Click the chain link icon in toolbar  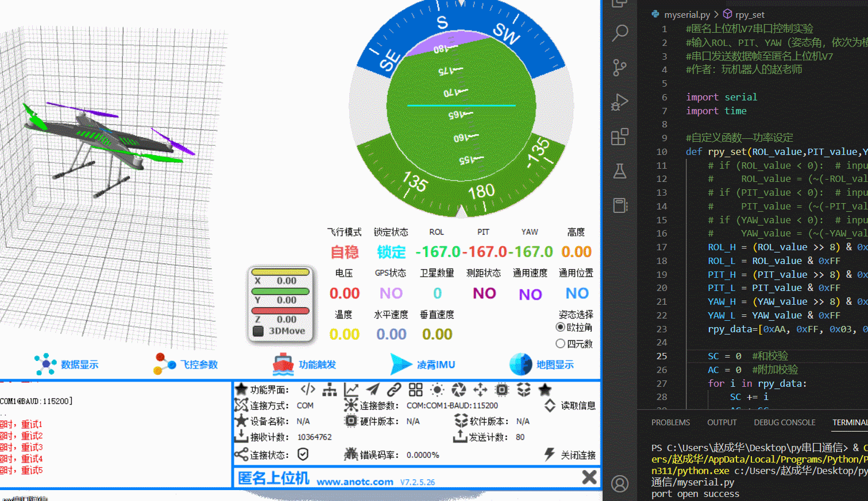tap(394, 390)
